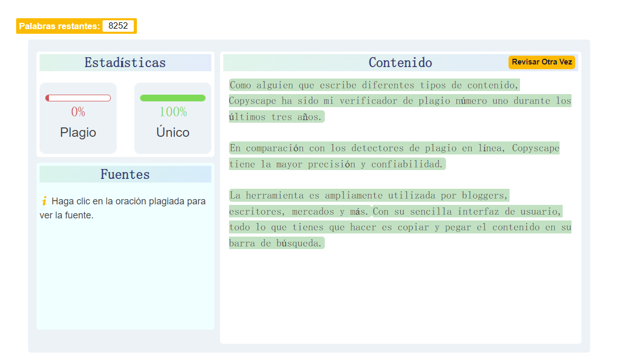The image size is (622, 364).
Task: Click the sentence starting 'La herramienta es ampliamente'
Action: coord(369,203)
